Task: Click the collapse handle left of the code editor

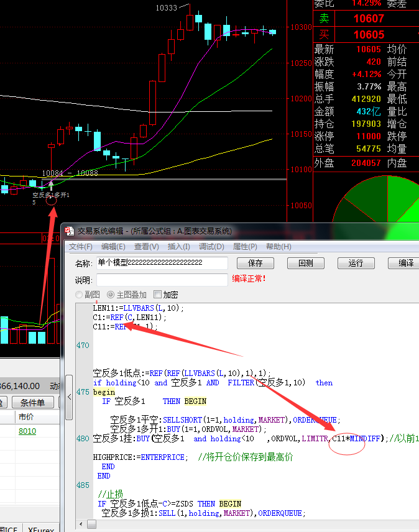Action: tap(69, 397)
